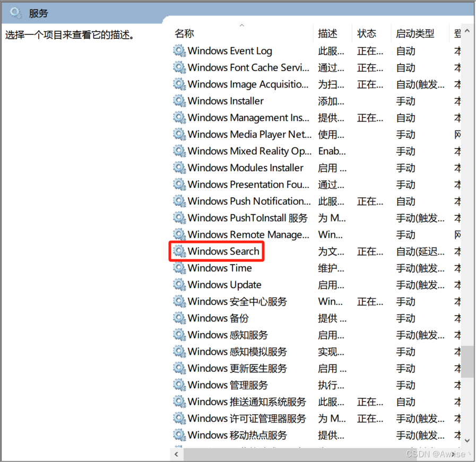The height and width of the screenshot is (462, 476).
Task: Select the Windows 备份 service name
Action: point(218,318)
